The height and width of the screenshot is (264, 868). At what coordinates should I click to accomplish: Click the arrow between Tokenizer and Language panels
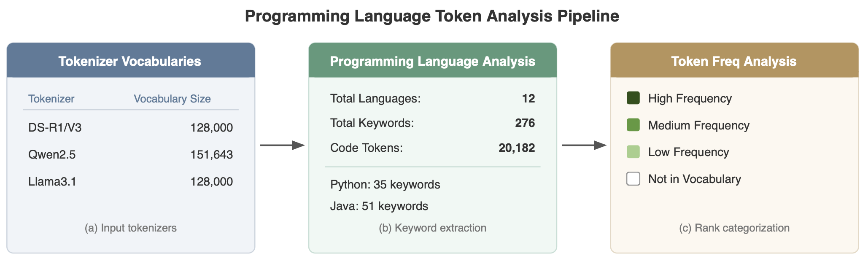point(282,145)
